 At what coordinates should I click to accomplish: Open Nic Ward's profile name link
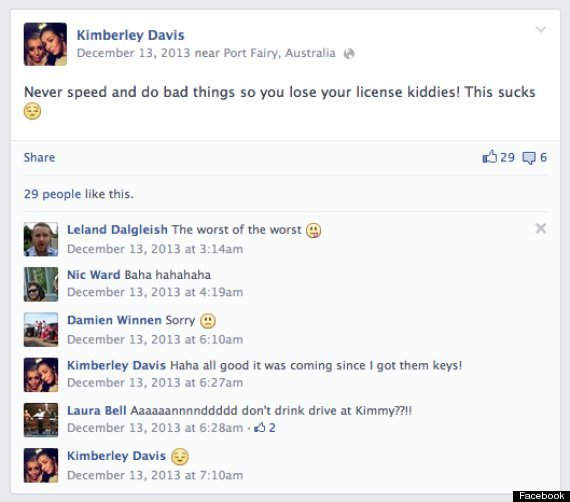[x=93, y=274]
